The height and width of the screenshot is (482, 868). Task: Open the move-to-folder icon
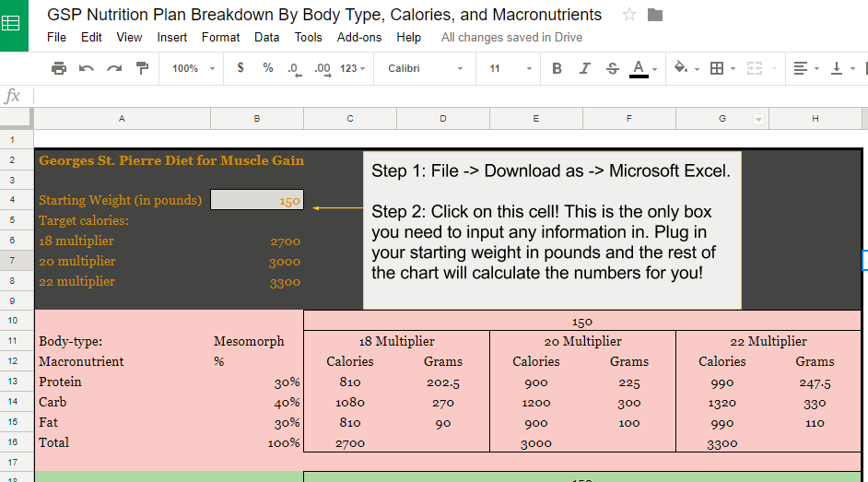point(655,15)
